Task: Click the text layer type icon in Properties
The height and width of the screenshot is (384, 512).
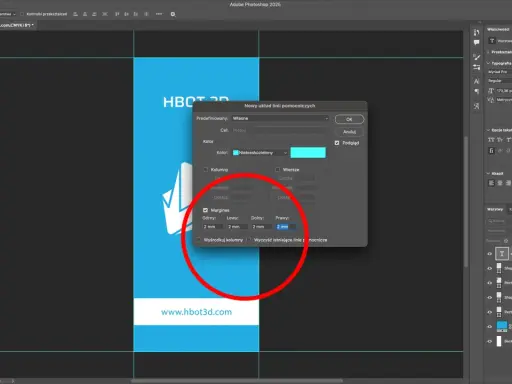Action: (x=492, y=41)
